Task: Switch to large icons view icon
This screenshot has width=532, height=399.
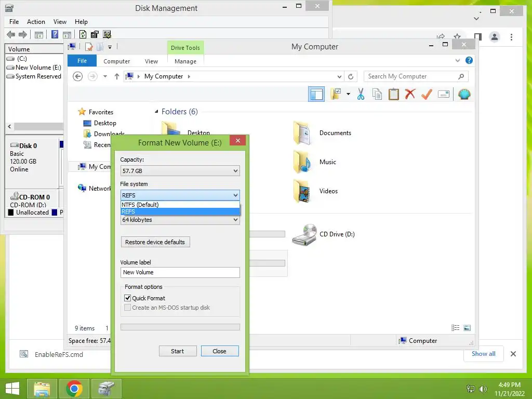Action: pyautogui.click(x=467, y=327)
